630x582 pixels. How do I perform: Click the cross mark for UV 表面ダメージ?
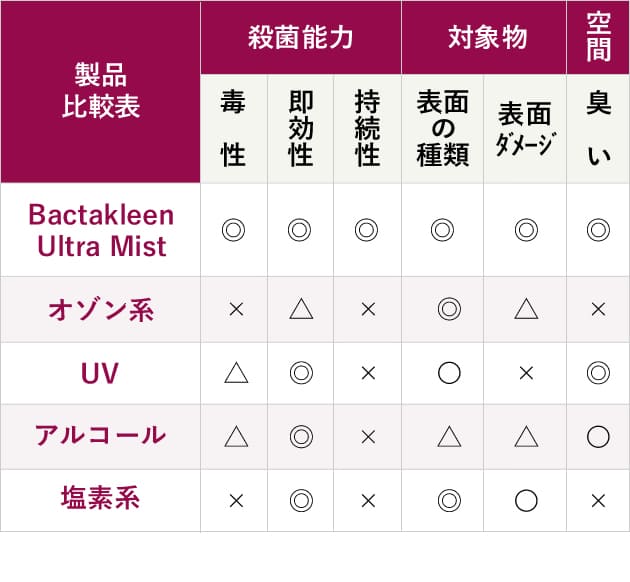[527, 373]
